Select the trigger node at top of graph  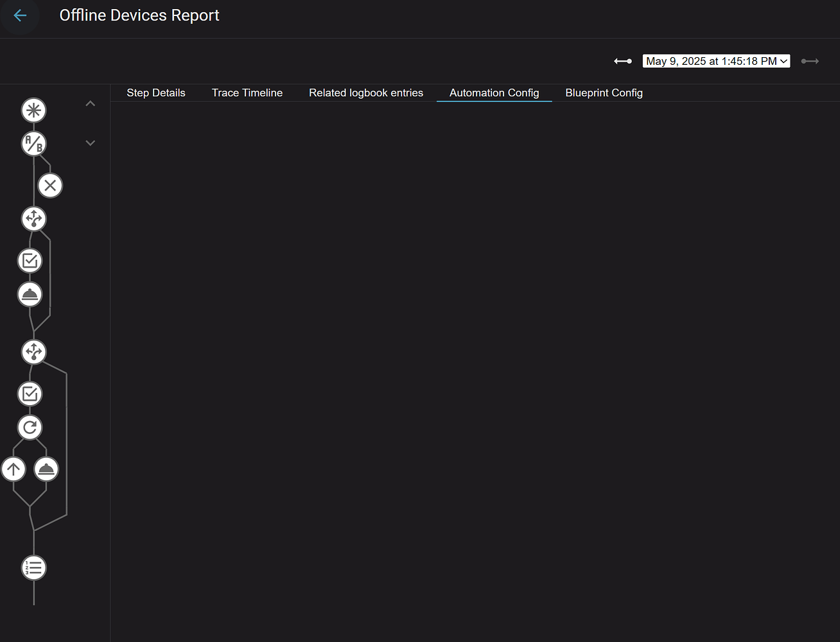[33, 110]
